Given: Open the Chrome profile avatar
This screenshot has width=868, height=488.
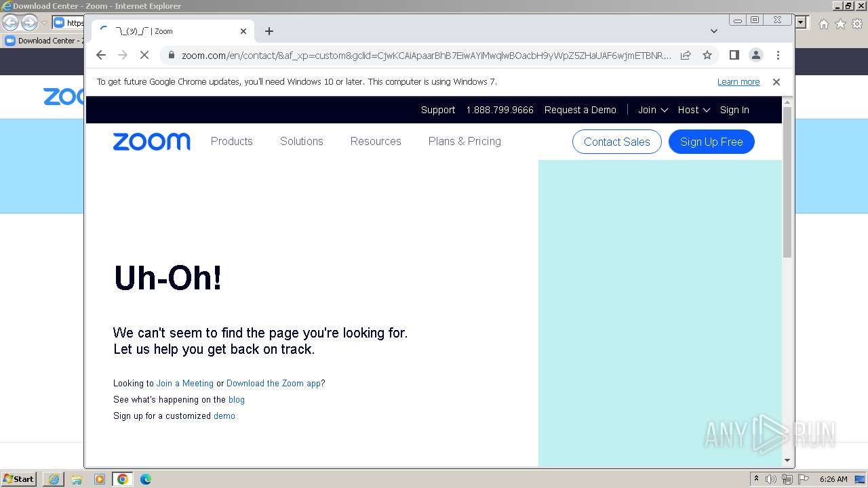Looking at the screenshot, I should tap(756, 55).
